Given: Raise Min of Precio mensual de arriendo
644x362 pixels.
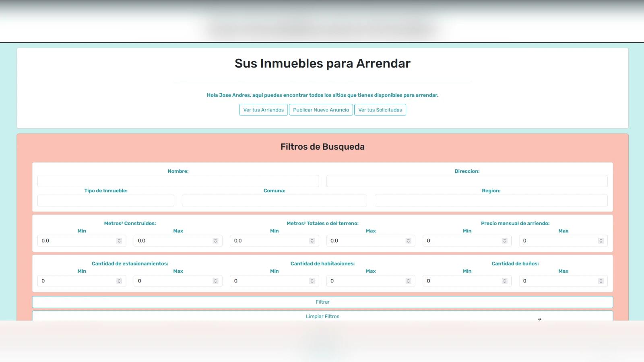Looking at the screenshot, I should 504,239.
